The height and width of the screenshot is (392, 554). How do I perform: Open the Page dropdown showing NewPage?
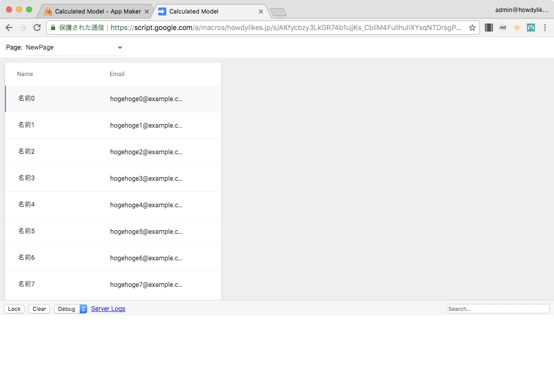(x=76, y=48)
